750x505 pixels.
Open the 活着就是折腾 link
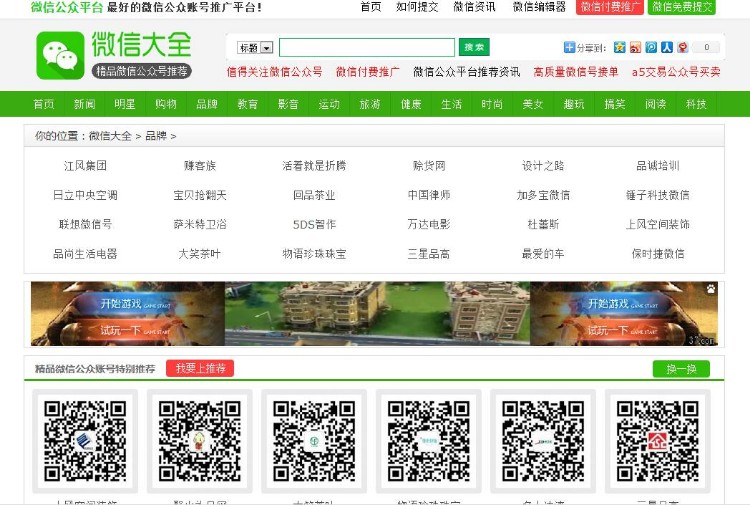pos(314,166)
